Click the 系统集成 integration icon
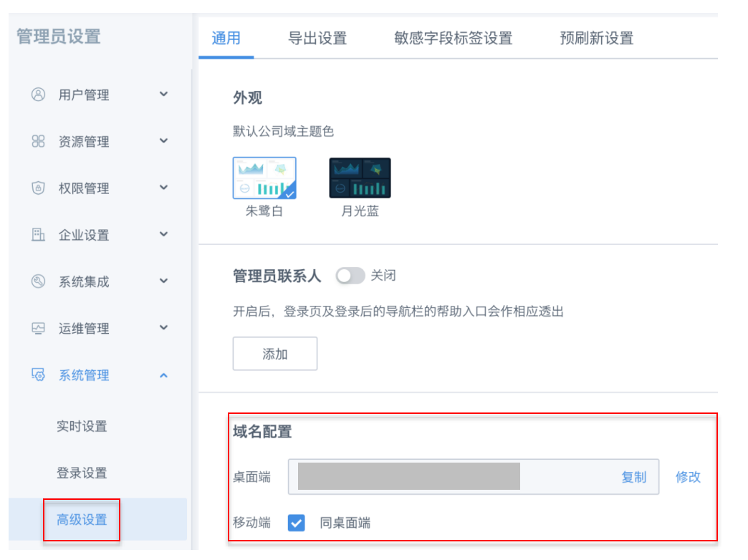 click(x=39, y=281)
